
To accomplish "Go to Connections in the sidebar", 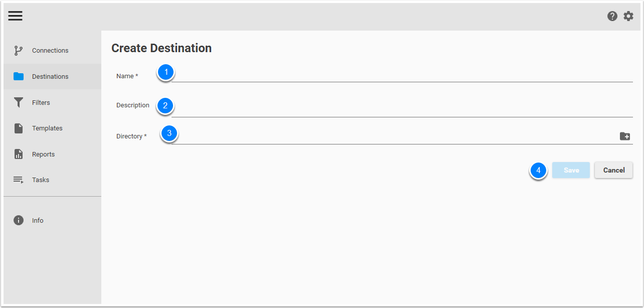I will coord(50,51).
